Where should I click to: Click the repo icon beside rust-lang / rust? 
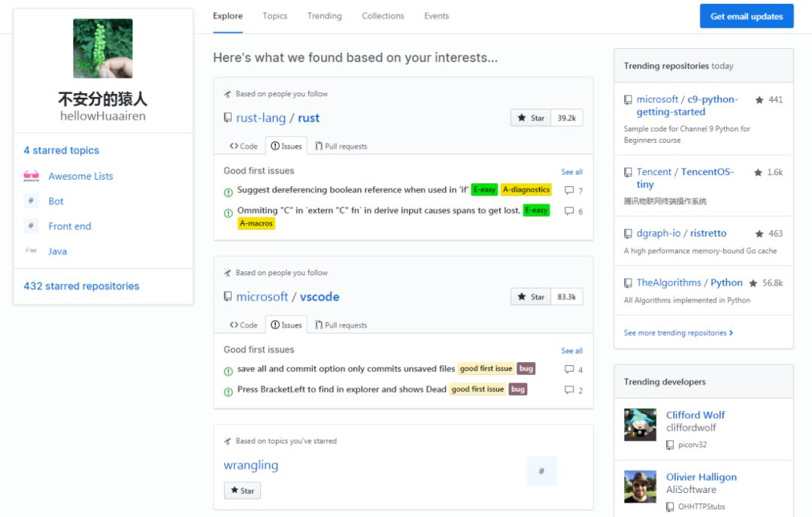tap(227, 117)
